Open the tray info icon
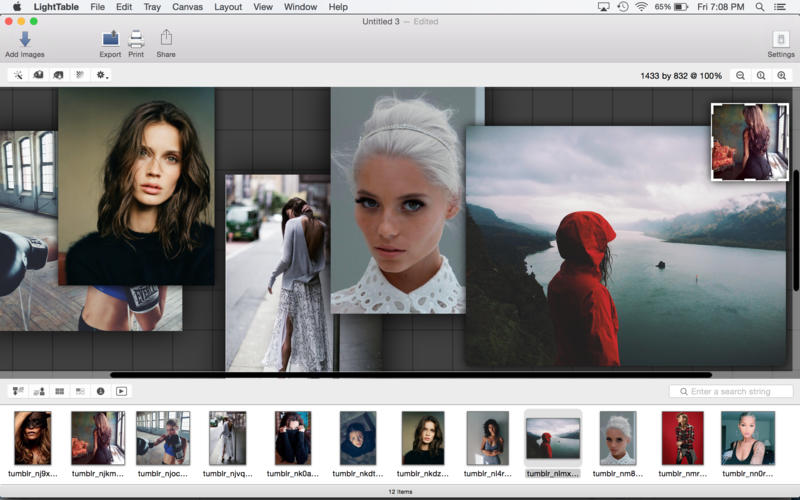This screenshot has height=500, width=800. 101,391
